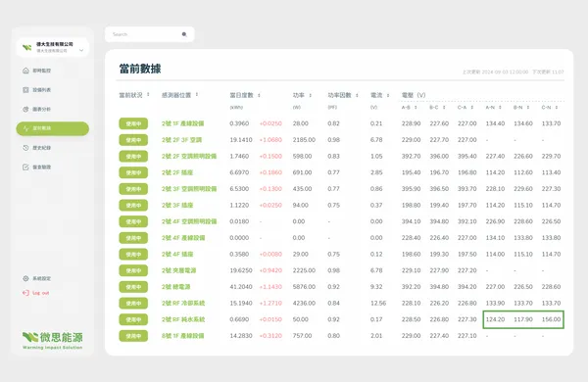Open sensor link 2號 2F 空調照明設備

189,157
